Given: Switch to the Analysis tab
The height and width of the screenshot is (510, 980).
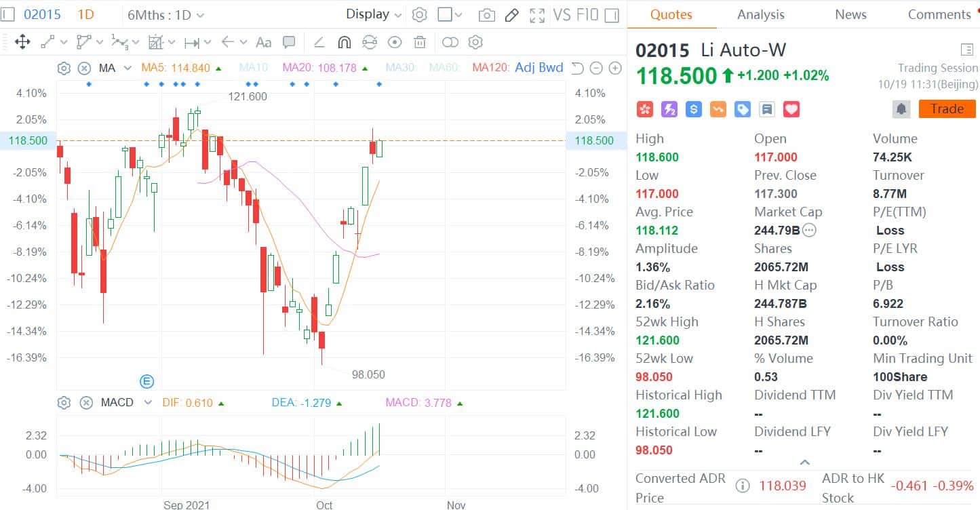Looking at the screenshot, I should coord(760,14).
